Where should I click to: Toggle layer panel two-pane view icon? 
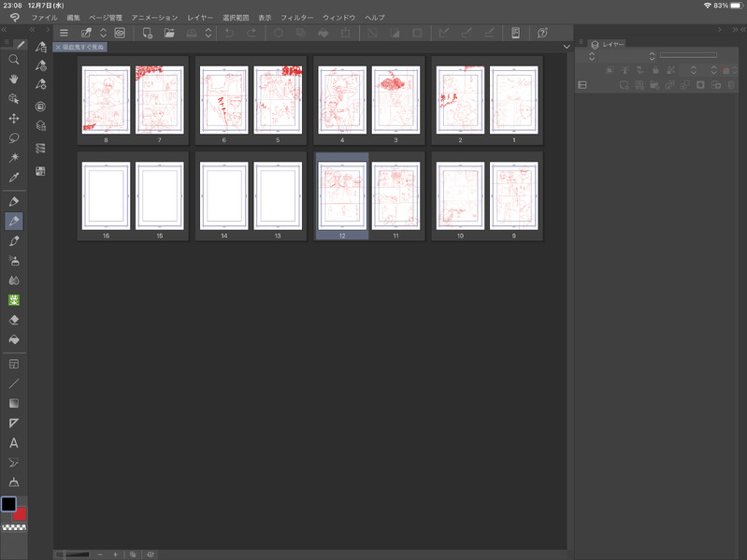coord(582,85)
